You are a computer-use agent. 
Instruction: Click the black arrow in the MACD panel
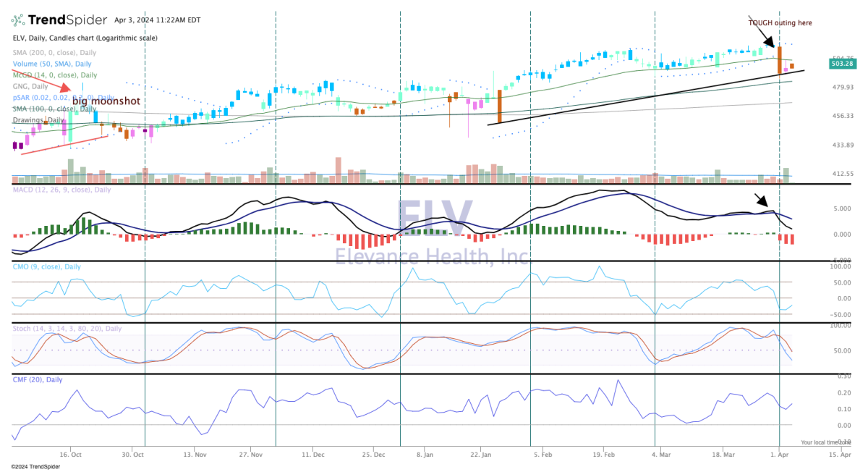[764, 202]
